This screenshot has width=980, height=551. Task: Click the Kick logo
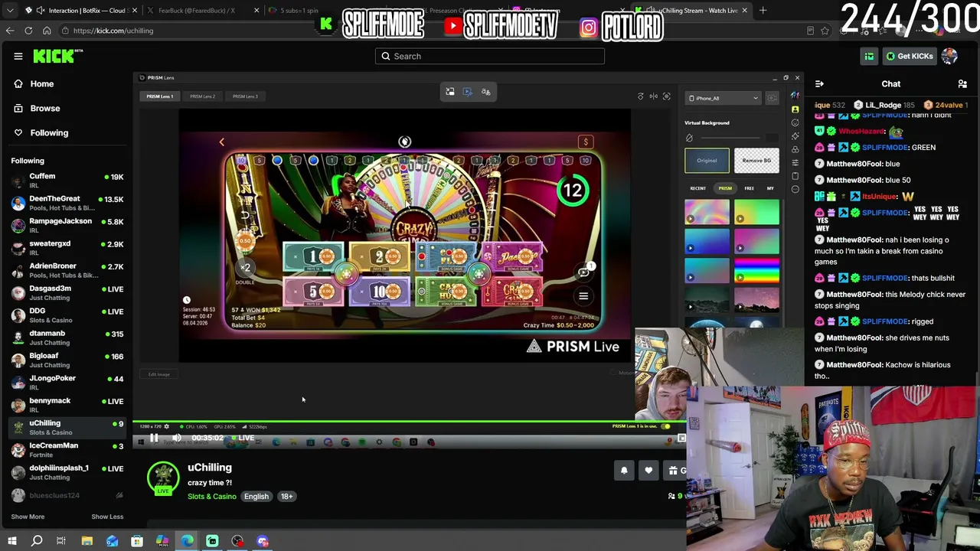[57, 56]
